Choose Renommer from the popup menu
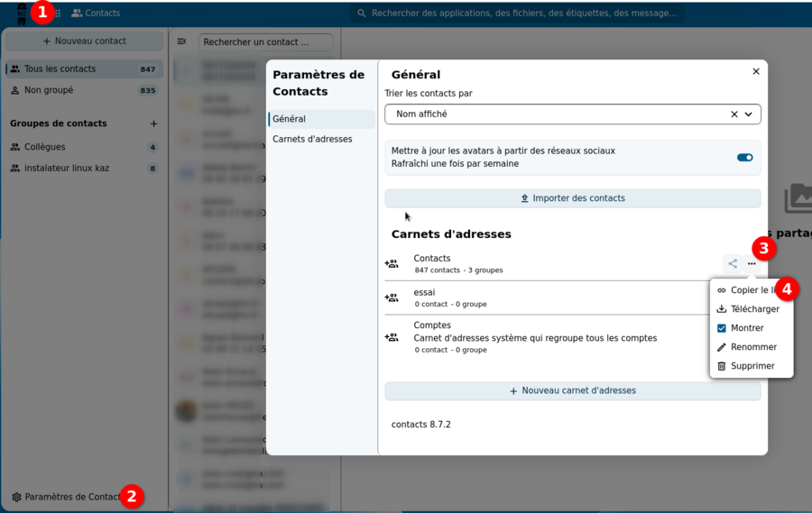Screen dimensions: 812x513 751,347
